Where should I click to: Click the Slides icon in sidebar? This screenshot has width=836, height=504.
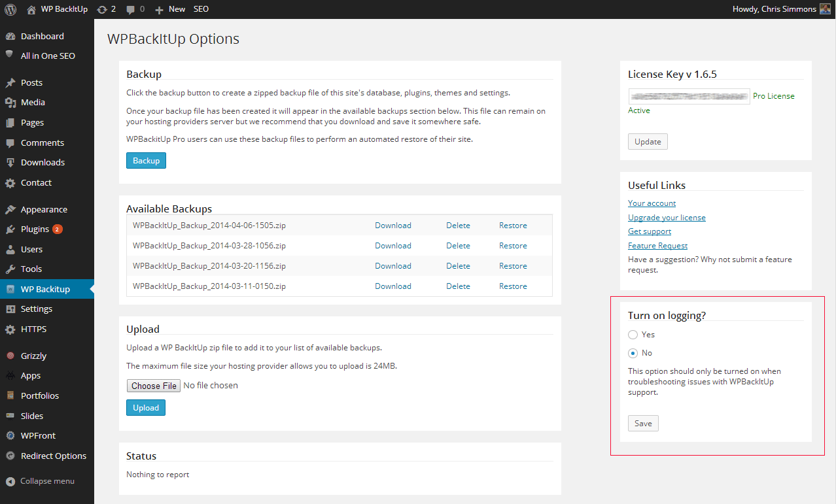click(10, 416)
